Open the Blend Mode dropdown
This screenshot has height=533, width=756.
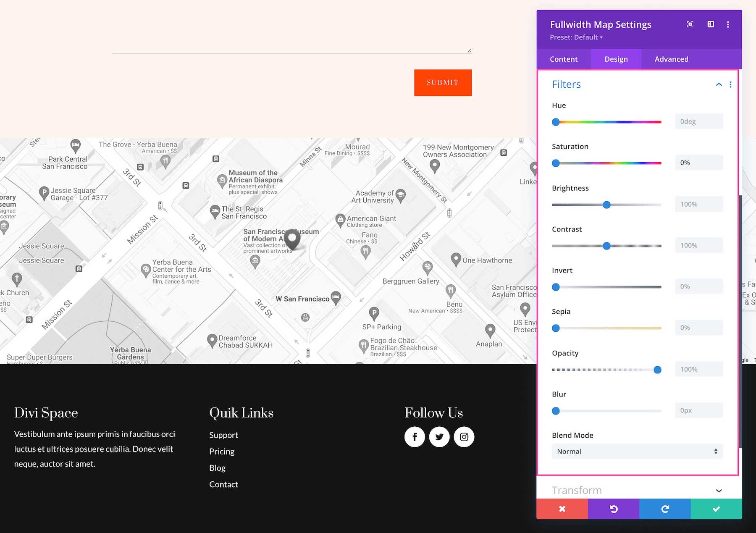tap(637, 451)
